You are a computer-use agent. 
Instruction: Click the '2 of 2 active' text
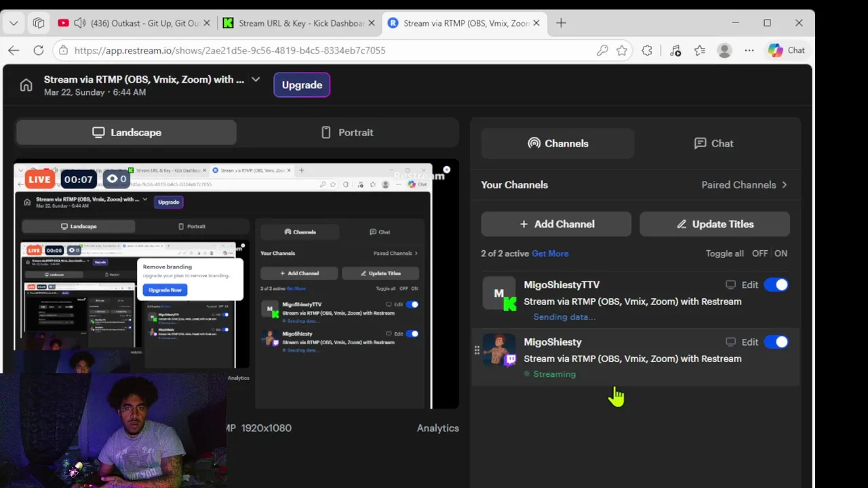pos(505,253)
